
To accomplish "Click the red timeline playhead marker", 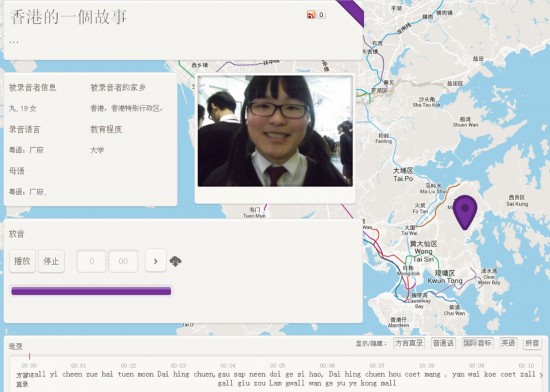I will [x=29, y=356].
